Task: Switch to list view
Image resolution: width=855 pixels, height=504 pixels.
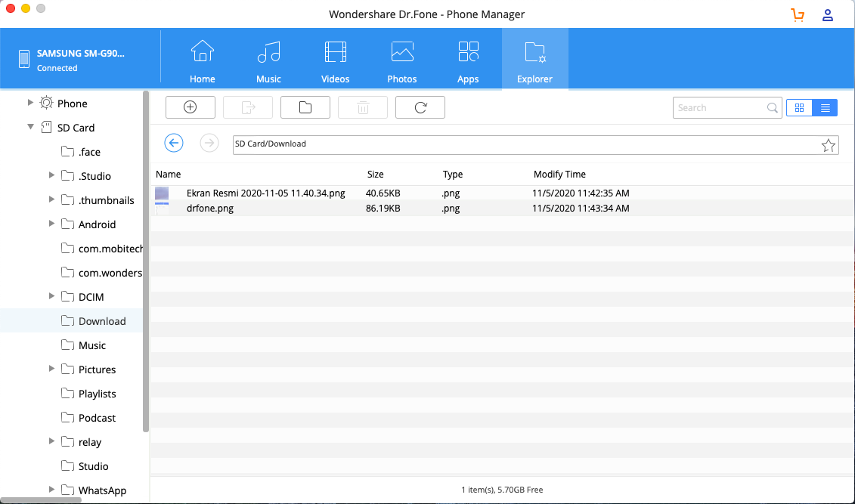Action: coord(825,108)
